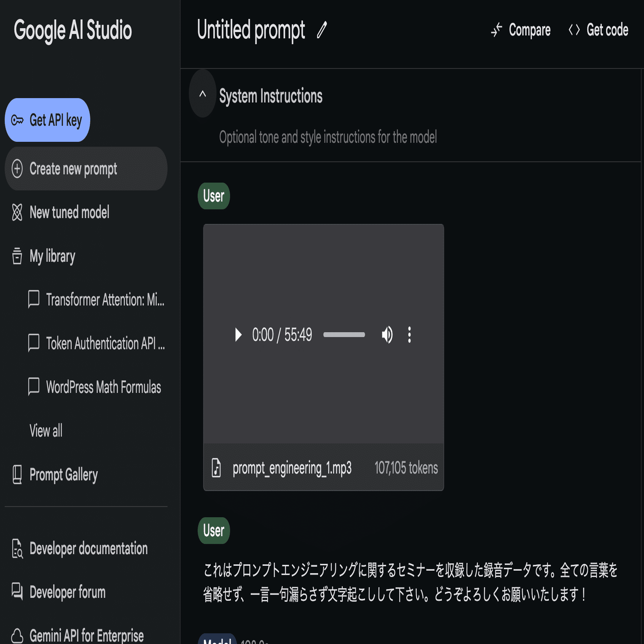Edit the prompt title with pencil icon
Viewport: 644px width, 644px height.
322,30
